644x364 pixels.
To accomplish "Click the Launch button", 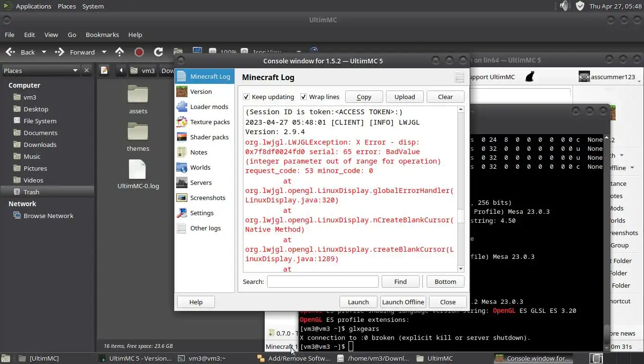I will [358, 302].
